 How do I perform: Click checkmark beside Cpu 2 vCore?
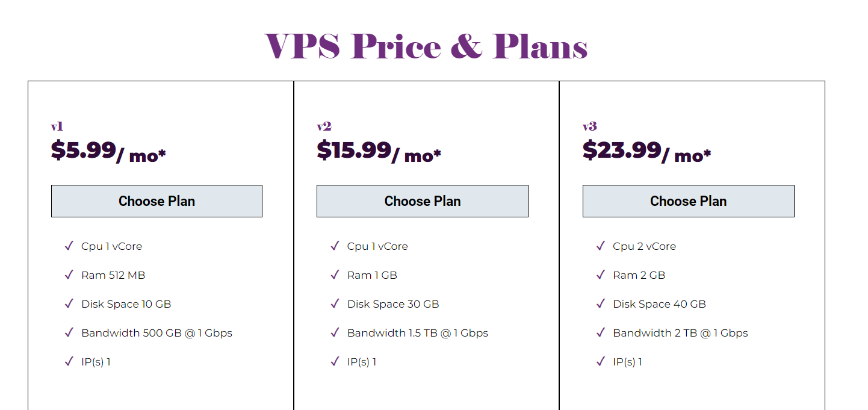coord(600,246)
